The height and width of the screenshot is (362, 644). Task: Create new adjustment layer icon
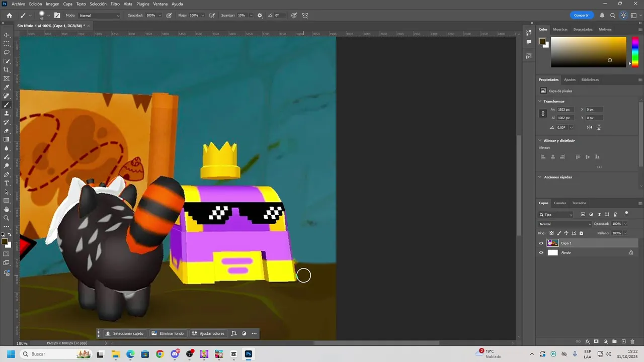click(x=605, y=341)
